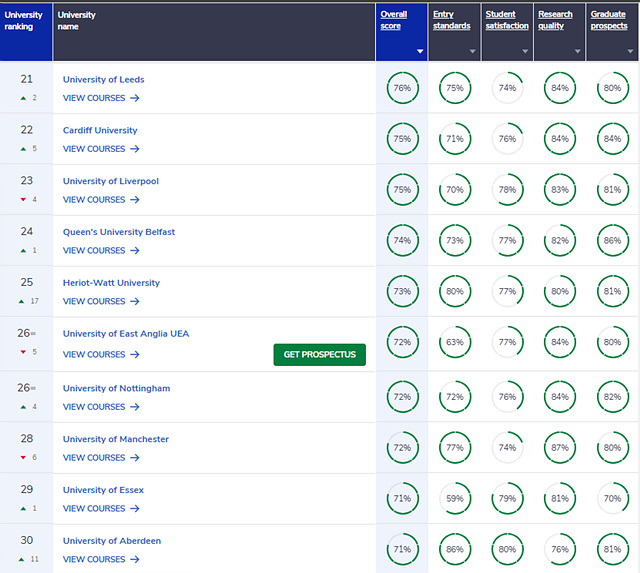Click Heriot-Watt overall score 73% circle
The image size is (640, 573).
coord(402,291)
